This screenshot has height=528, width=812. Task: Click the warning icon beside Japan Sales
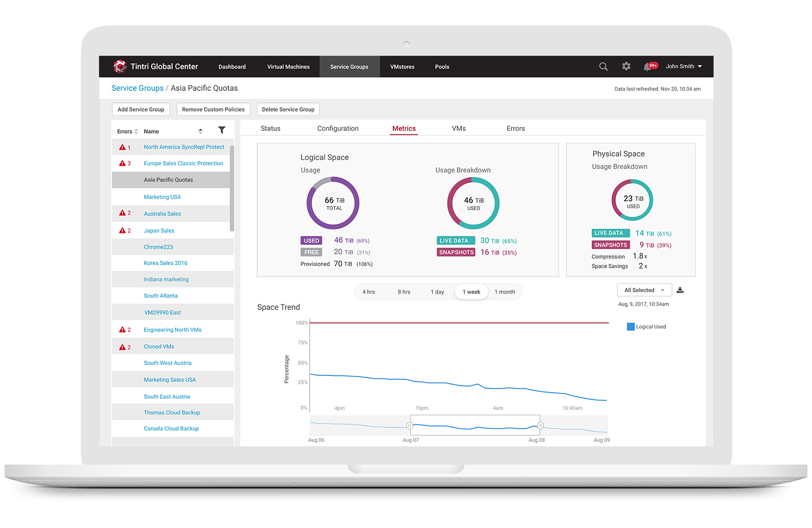(122, 230)
